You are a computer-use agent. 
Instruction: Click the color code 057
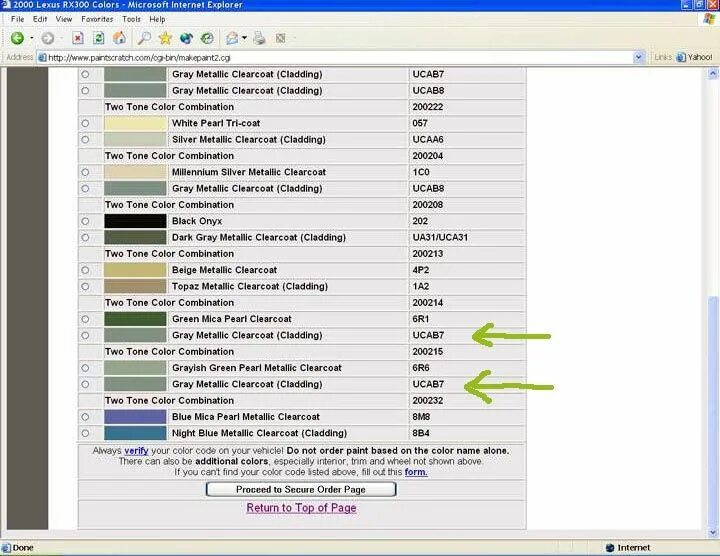tap(420, 123)
